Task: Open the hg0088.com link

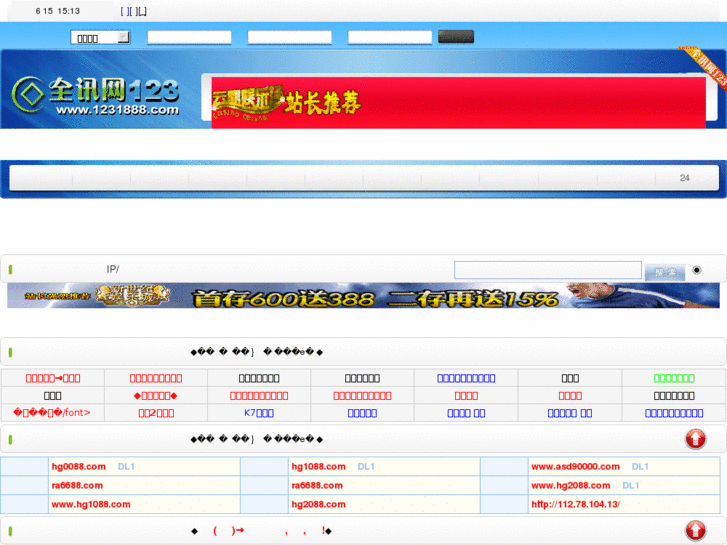Action: [x=79, y=467]
